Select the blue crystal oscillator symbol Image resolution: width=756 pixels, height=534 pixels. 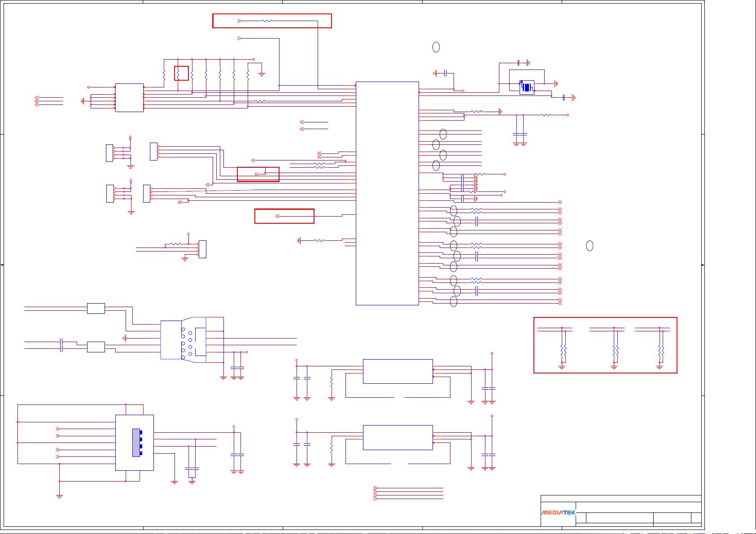pos(527,87)
